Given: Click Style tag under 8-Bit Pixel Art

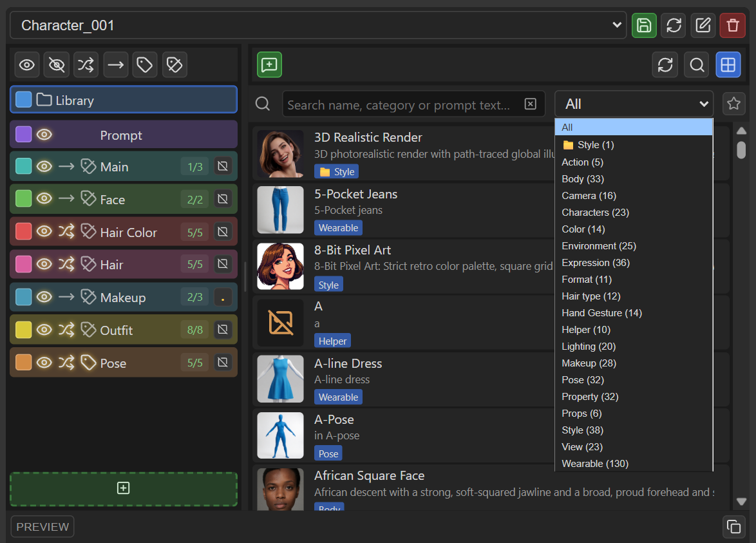Looking at the screenshot, I should click(x=328, y=285).
